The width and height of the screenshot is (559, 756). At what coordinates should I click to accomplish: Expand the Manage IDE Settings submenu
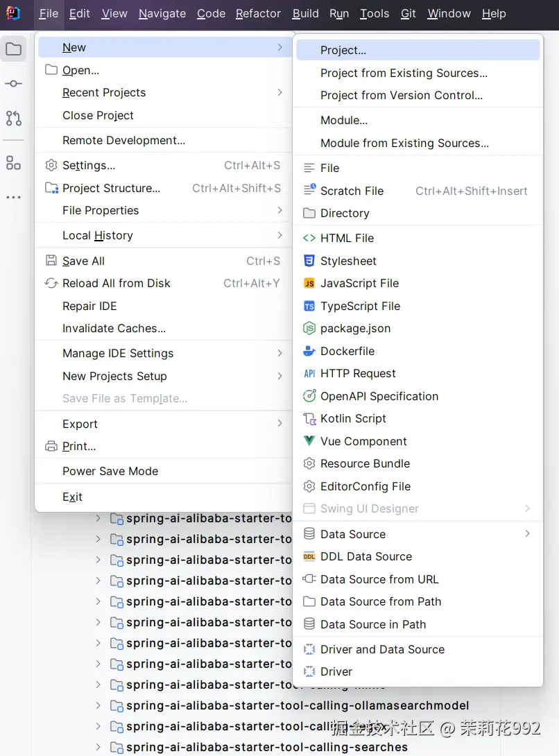(279, 353)
